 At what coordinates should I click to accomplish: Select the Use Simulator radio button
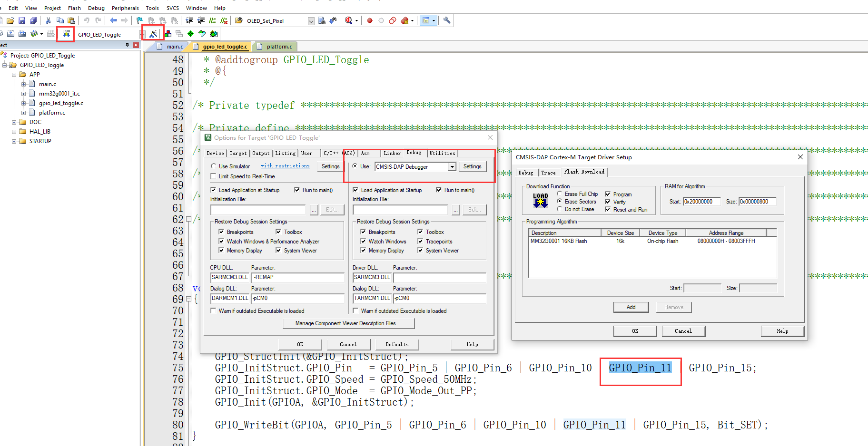coord(213,166)
